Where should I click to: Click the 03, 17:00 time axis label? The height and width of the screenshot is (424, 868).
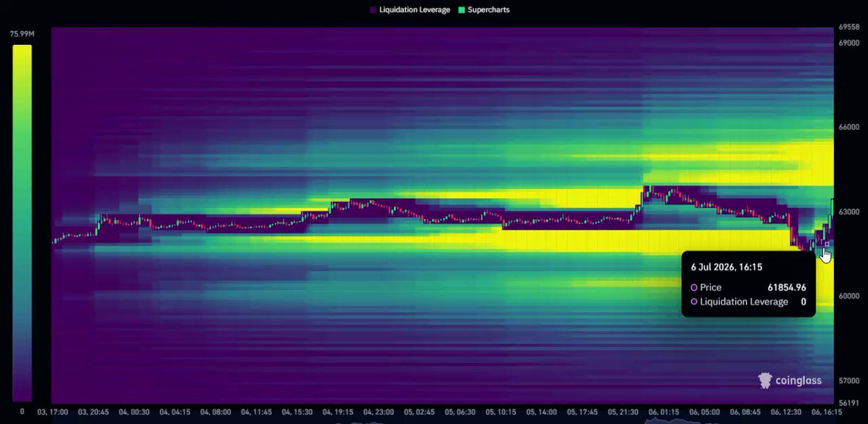tap(53, 412)
